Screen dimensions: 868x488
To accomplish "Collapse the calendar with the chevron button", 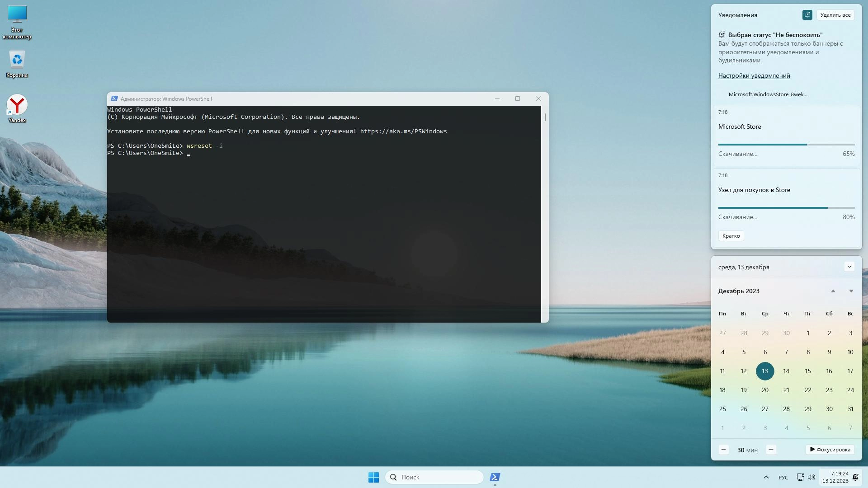I will pyautogui.click(x=849, y=267).
